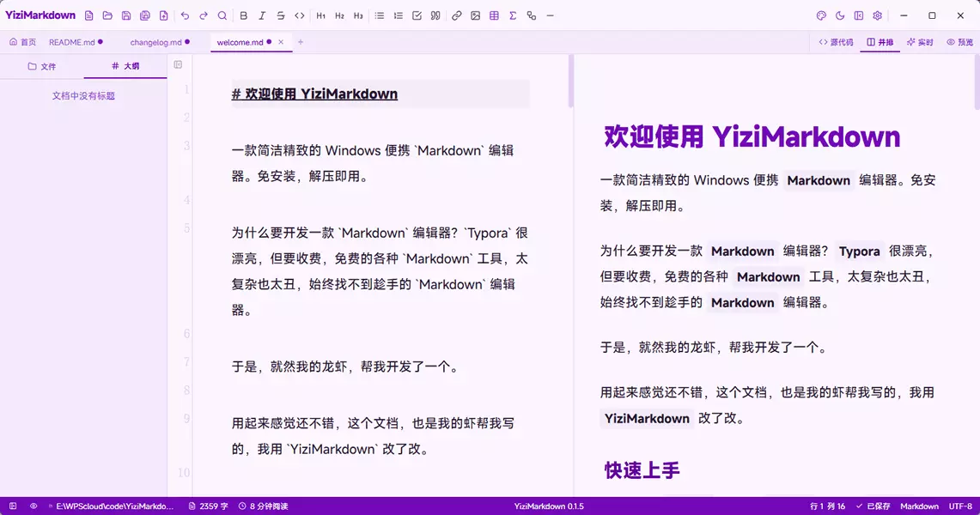Insert a hyperlink using the link icon
Screen dimensions: 980x515
click(457, 15)
